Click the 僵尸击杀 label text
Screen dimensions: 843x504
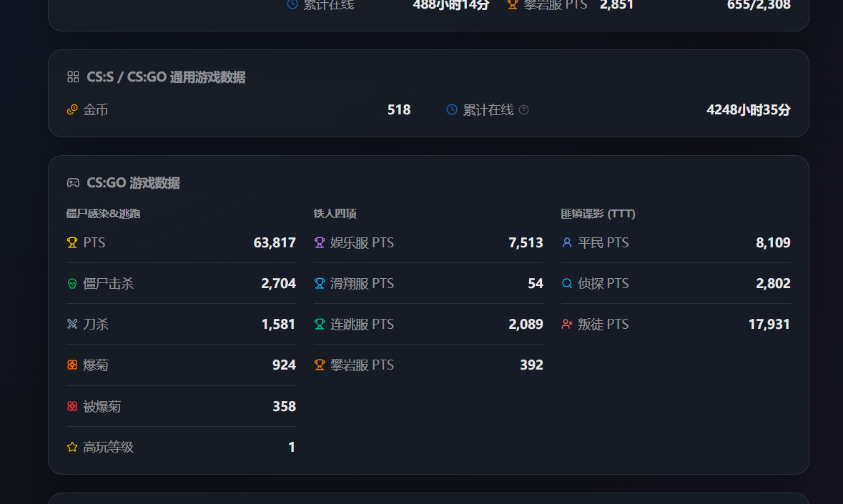[108, 283]
